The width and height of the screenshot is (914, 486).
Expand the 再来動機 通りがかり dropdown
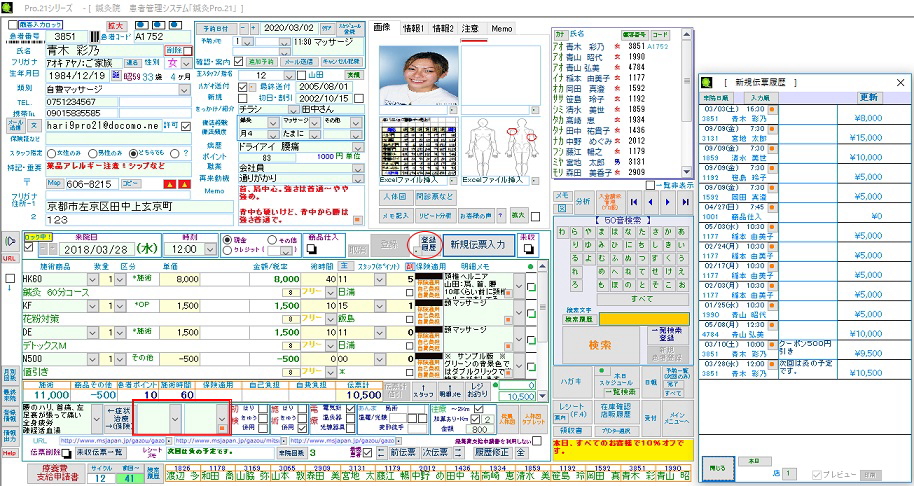tap(360, 178)
